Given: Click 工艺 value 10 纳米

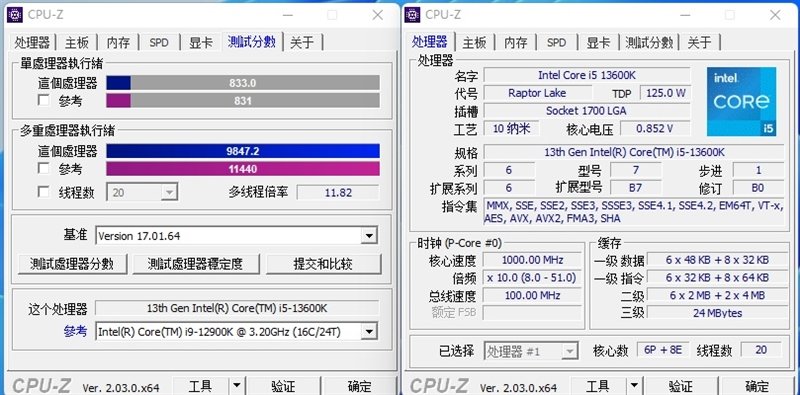Looking at the screenshot, I should pyautogui.click(x=511, y=128).
